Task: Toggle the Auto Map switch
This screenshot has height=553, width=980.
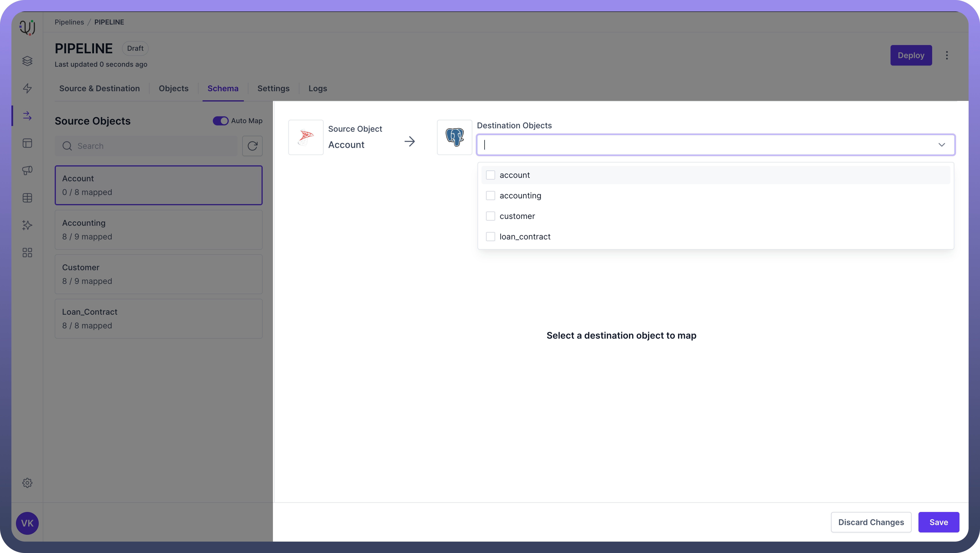Action: [x=221, y=121]
